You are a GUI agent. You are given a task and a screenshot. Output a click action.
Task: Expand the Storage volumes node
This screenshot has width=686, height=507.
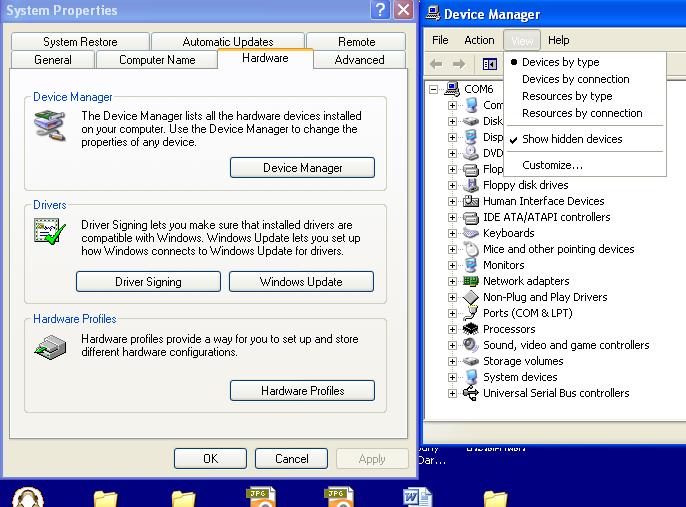coord(452,362)
